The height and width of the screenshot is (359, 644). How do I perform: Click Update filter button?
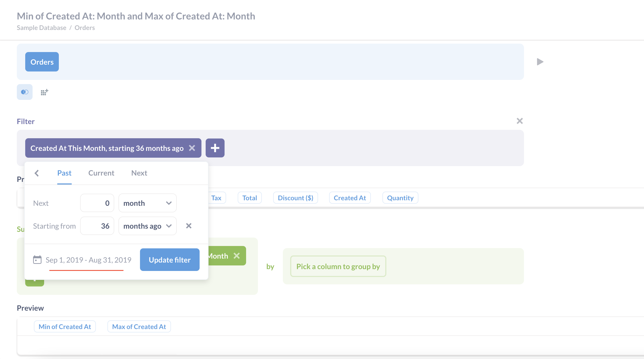click(170, 260)
